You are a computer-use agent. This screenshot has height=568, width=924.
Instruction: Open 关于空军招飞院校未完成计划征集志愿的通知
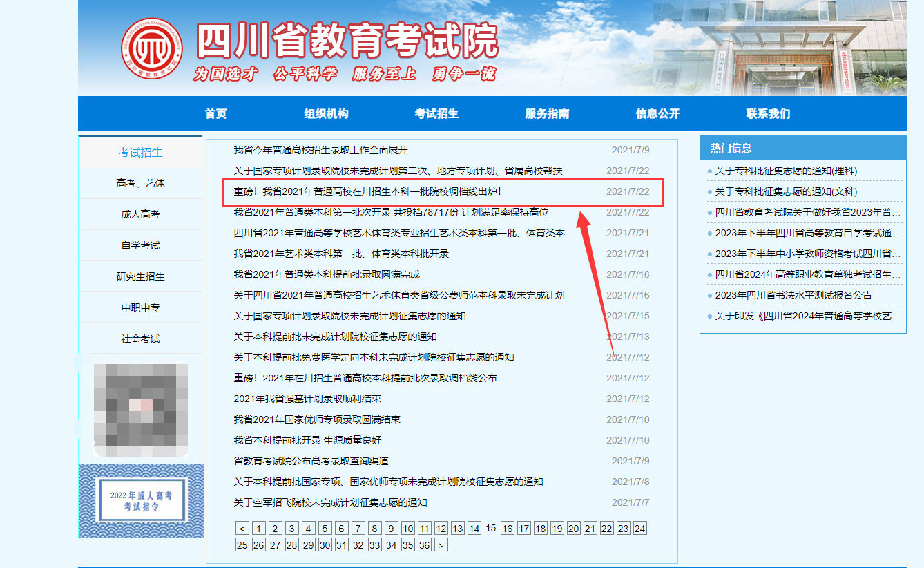pos(331,502)
